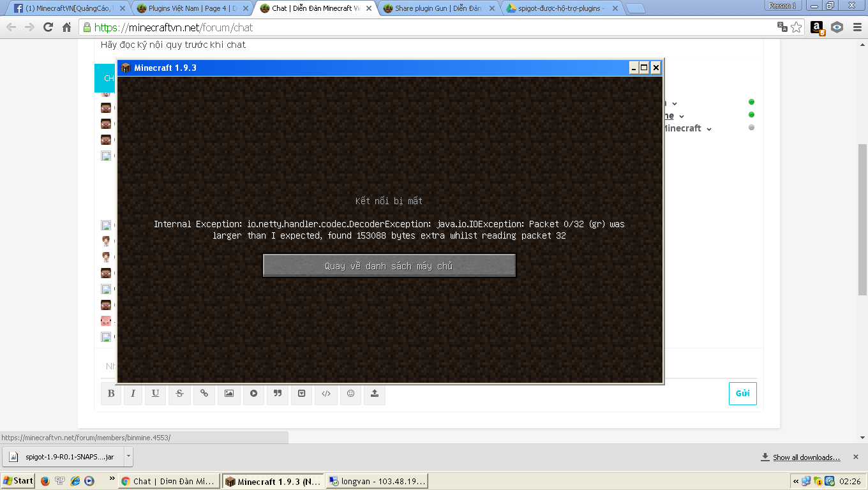
Task: Click the green secure padlock icon
Action: coord(87,27)
